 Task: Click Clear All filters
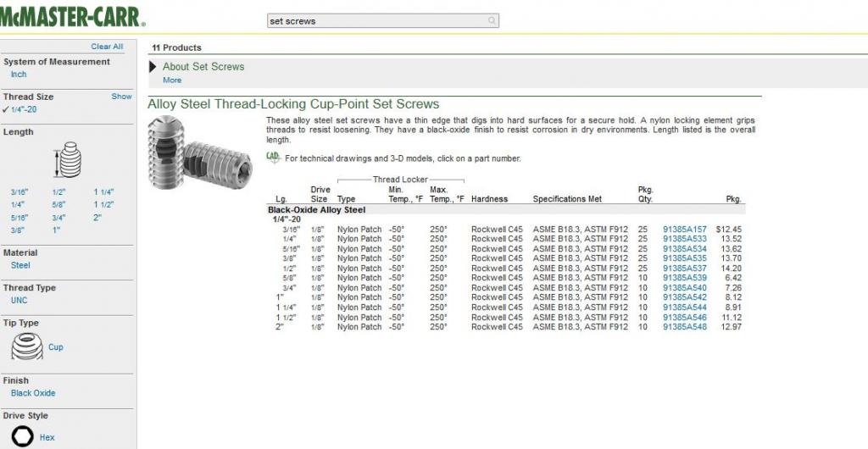click(x=107, y=47)
